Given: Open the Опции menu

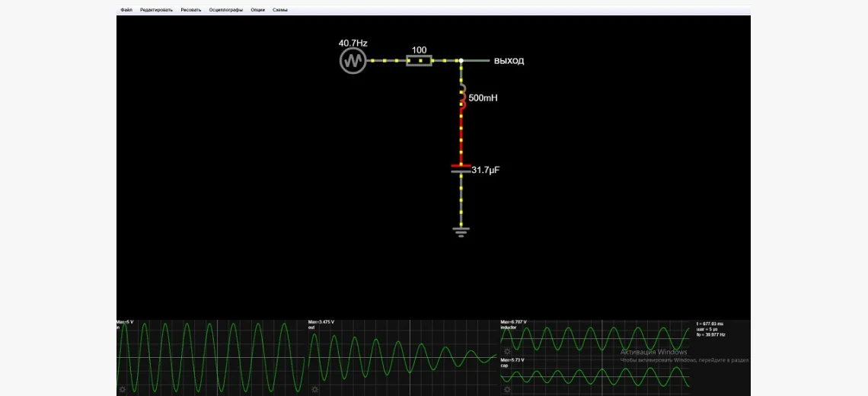Looking at the screenshot, I should point(258,10).
